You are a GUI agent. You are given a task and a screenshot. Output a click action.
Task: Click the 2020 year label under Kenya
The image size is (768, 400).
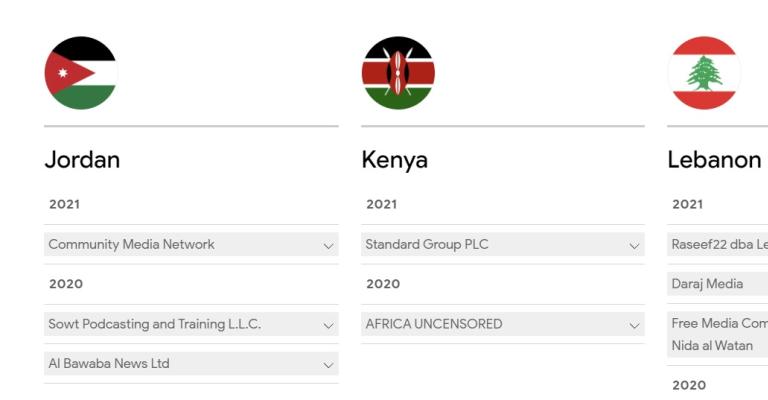point(382,284)
